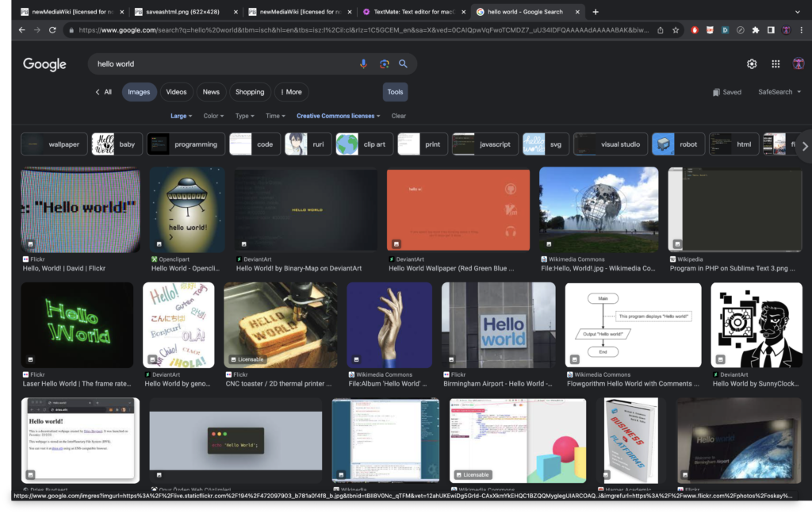The image size is (812, 514).
Task: Bookmark this page with star icon
Action: tap(676, 30)
